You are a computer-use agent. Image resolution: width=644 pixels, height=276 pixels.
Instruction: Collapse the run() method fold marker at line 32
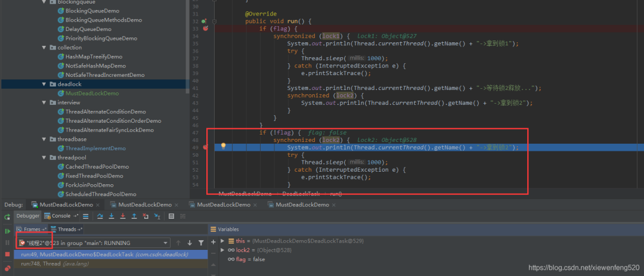[x=215, y=21]
